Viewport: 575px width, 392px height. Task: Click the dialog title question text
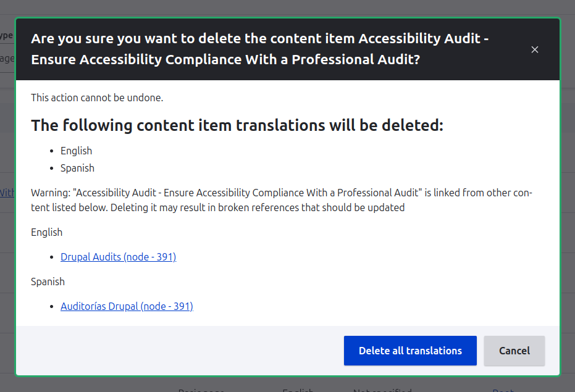click(x=259, y=49)
